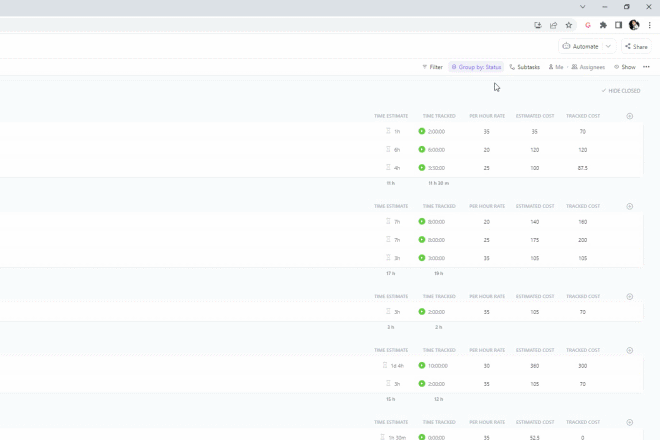Image resolution: width=660 pixels, height=440 pixels.
Task: Open Filter options
Action: (432, 67)
